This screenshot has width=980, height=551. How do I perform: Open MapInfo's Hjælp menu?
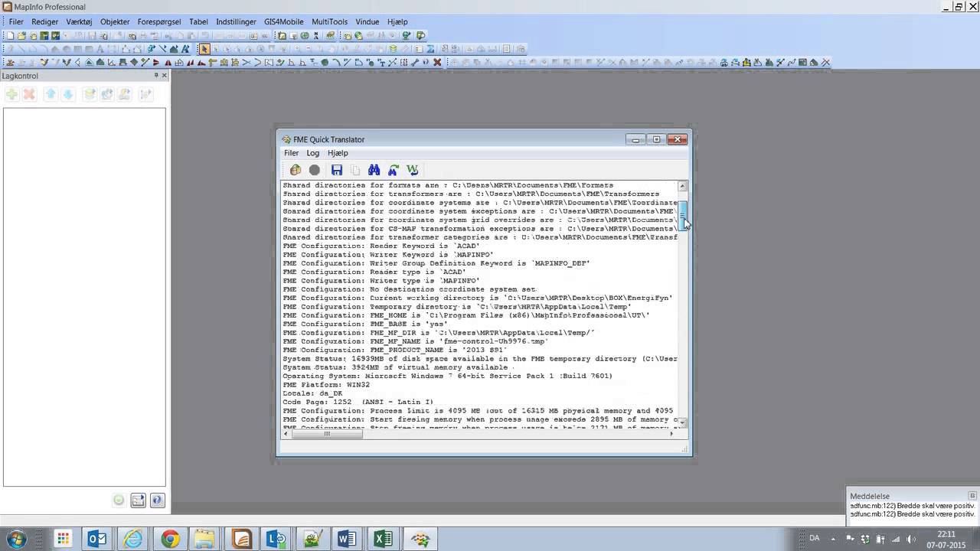[397, 21]
